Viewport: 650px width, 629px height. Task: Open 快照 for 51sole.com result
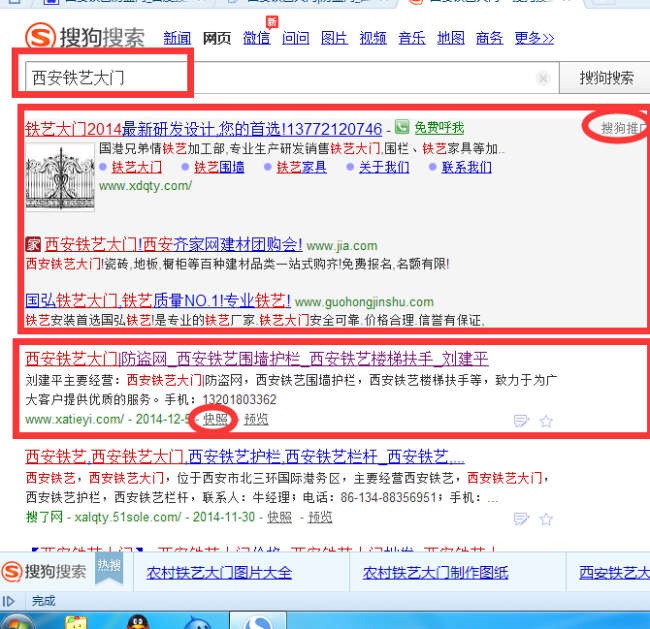click(279, 517)
